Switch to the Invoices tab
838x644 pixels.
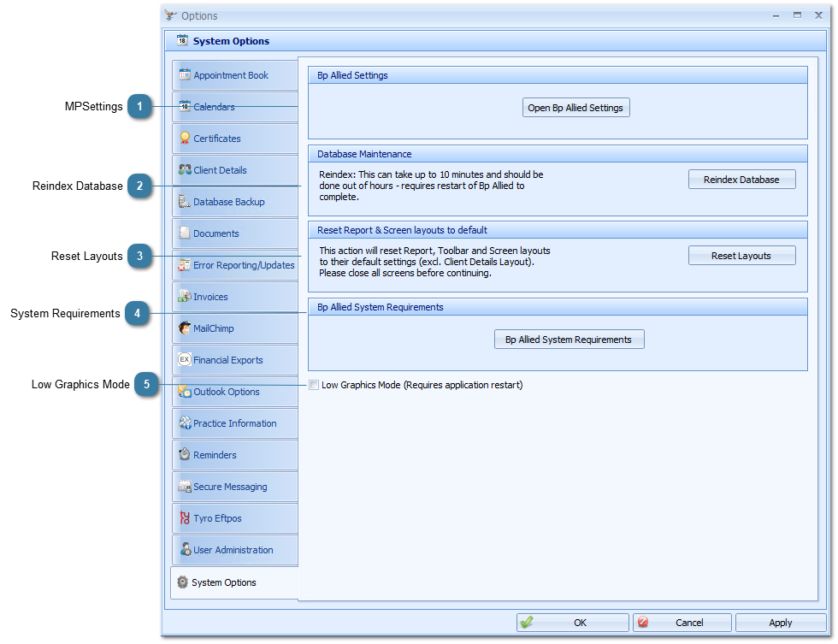pos(234,296)
